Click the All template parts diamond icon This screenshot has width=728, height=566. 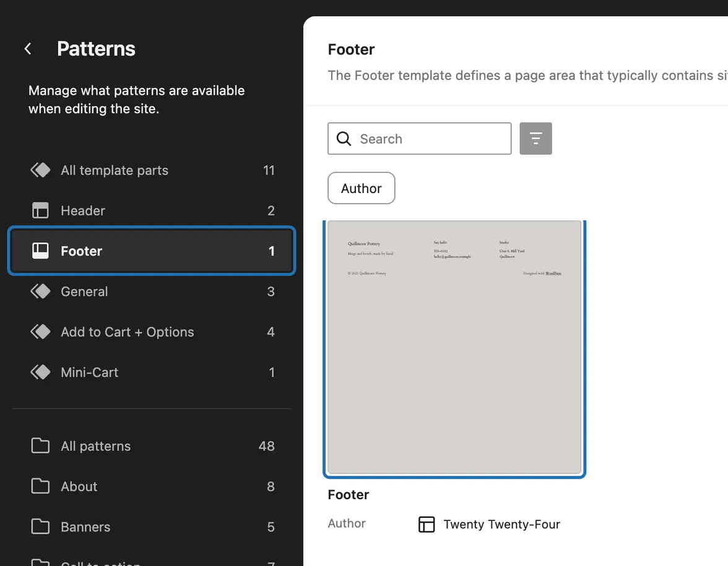click(x=40, y=170)
